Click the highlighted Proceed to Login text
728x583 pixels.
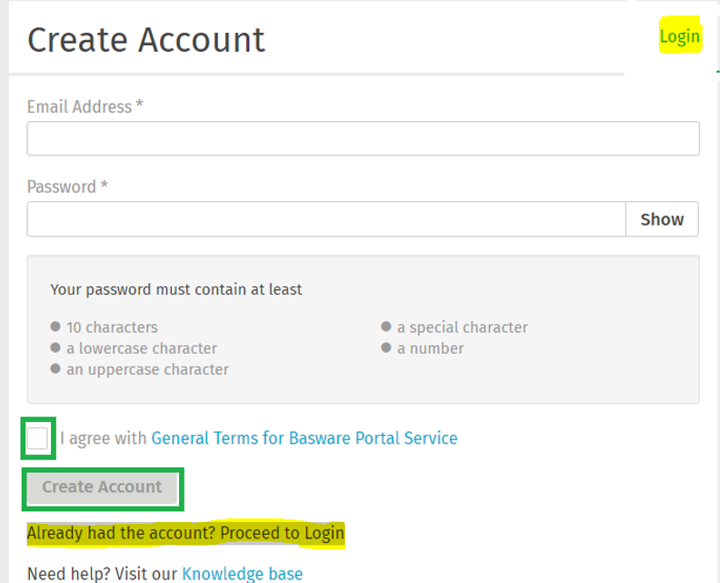click(185, 533)
